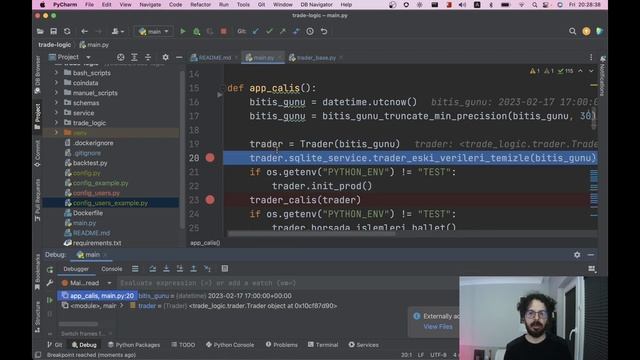Viewport: 640px width, 360px height.
Task: Click View Files link in notification
Action: pos(438,327)
